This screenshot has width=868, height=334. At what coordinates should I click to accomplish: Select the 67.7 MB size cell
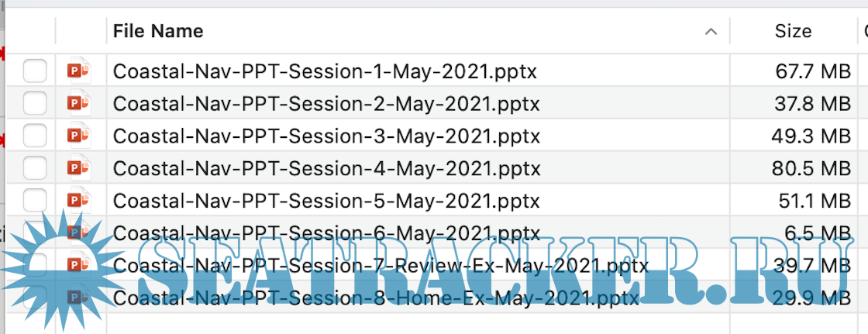[x=813, y=71]
